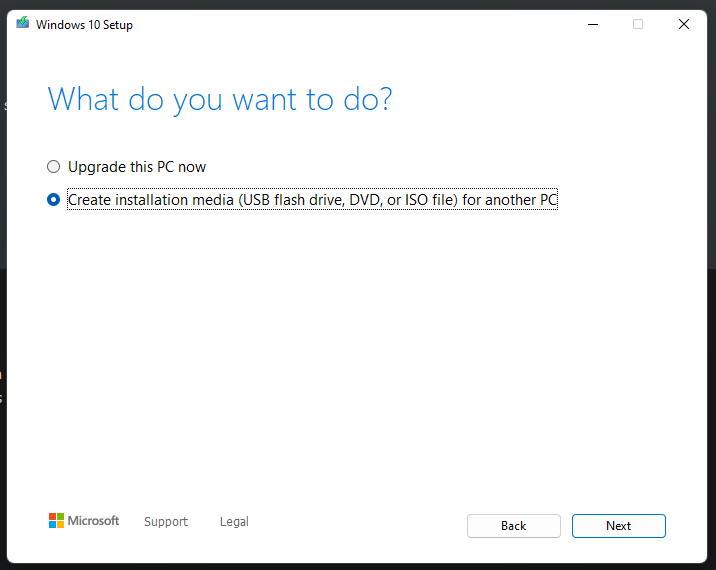Click the Microsoft four-square logo
Viewport: 716px width, 570px height.
(x=56, y=521)
